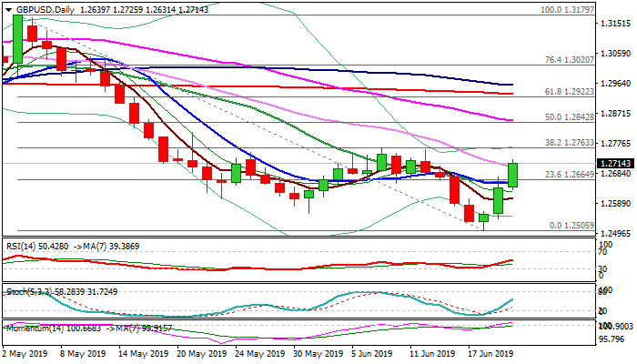Click the current price tag 1.27143
Viewport: 637px width, 364px height.
click(x=615, y=164)
